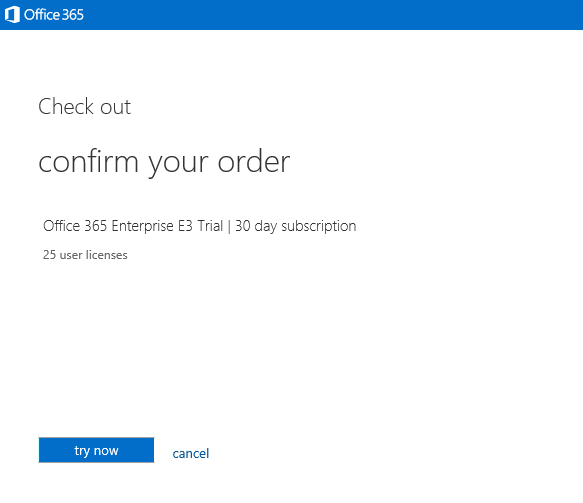Select the Office 365 Enterprise E3 Trial text

(x=133, y=226)
